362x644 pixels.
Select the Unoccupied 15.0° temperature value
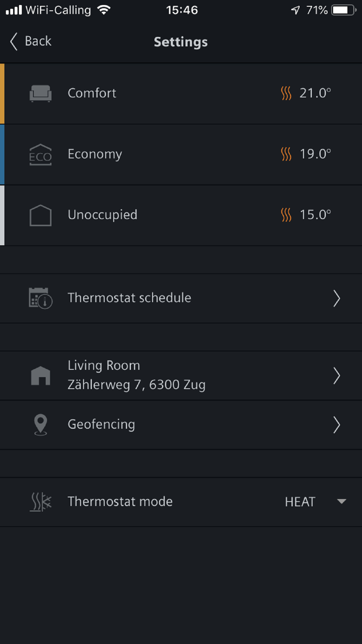tap(315, 215)
